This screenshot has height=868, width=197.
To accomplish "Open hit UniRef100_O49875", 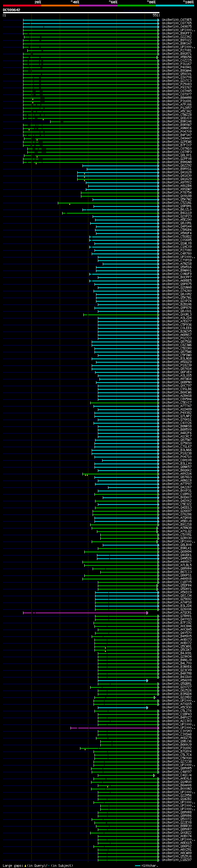I will coord(176,26).
